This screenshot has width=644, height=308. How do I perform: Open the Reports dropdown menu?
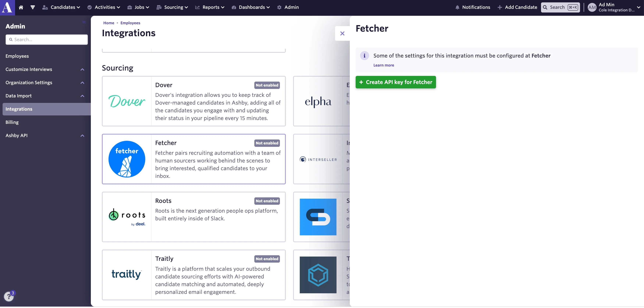(x=210, y=7)
